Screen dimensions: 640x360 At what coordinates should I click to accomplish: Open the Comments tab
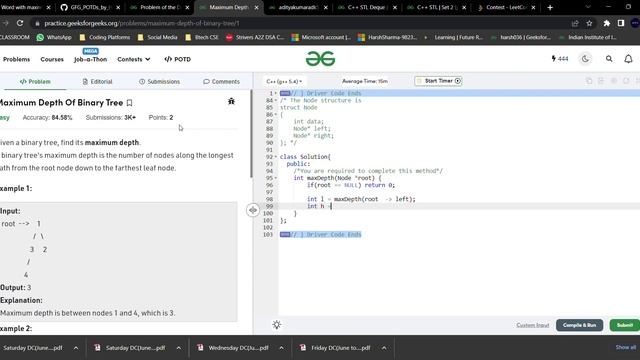[x=221, y=82]
